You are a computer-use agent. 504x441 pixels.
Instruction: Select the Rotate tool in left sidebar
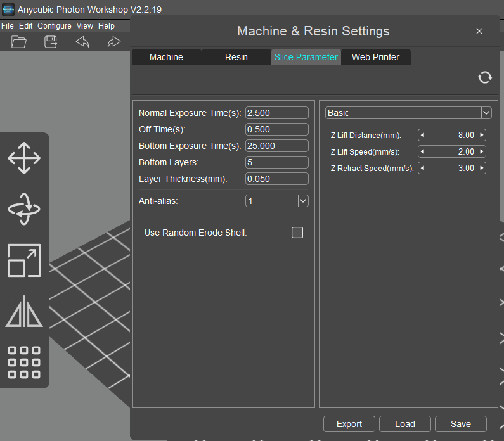[24, 209]
